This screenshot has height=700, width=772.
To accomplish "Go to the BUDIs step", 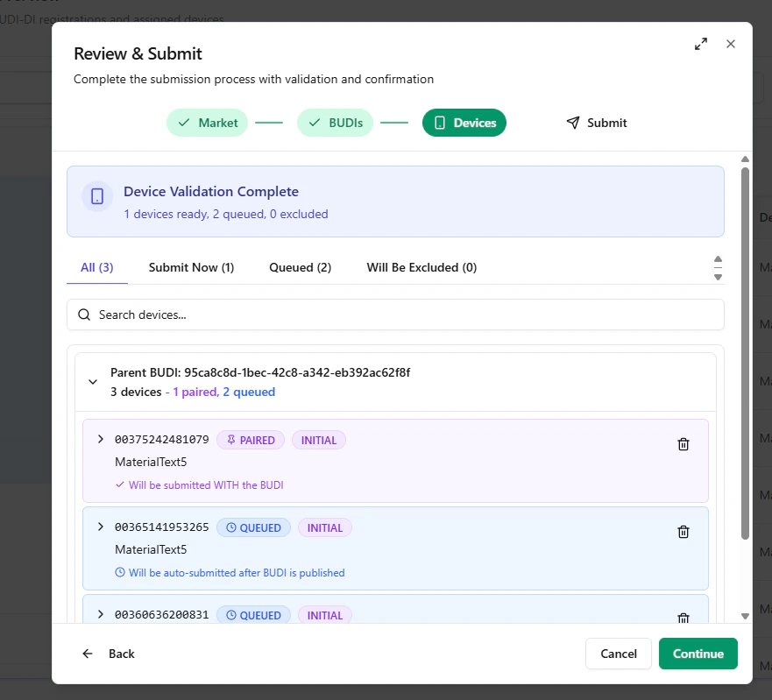I will pos(335,123).
